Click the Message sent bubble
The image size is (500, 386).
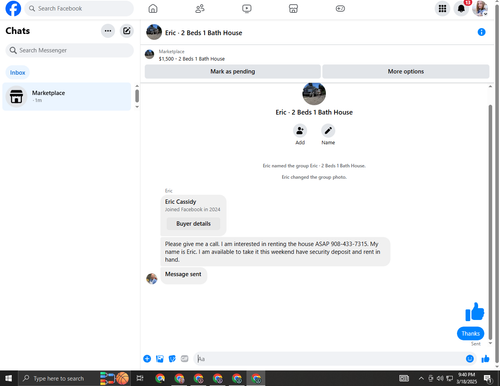pos(183,275)
